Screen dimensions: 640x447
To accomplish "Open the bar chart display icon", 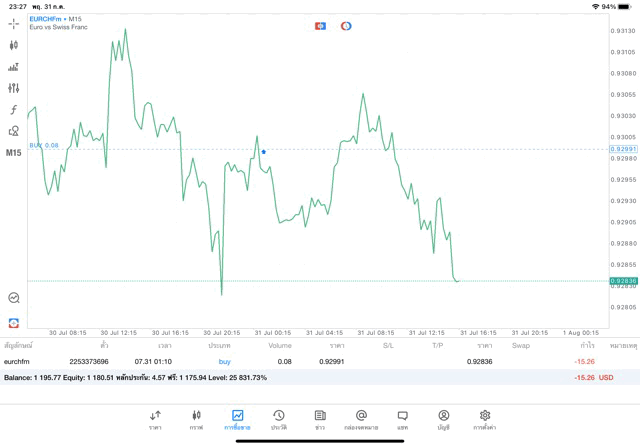I will [14, 67].
